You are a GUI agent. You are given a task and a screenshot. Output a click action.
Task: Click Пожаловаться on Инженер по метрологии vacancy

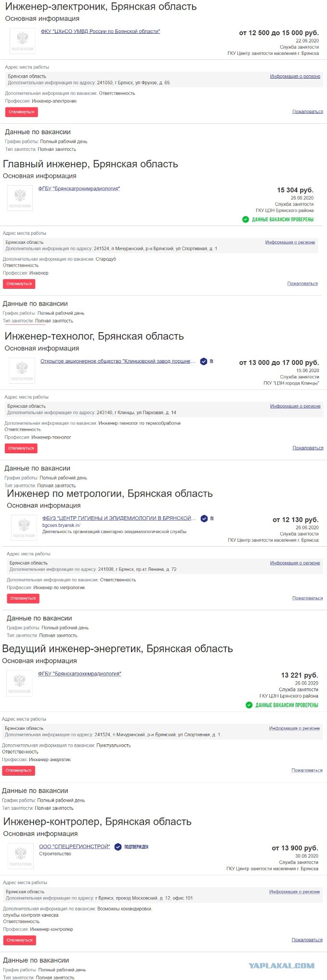307,598
